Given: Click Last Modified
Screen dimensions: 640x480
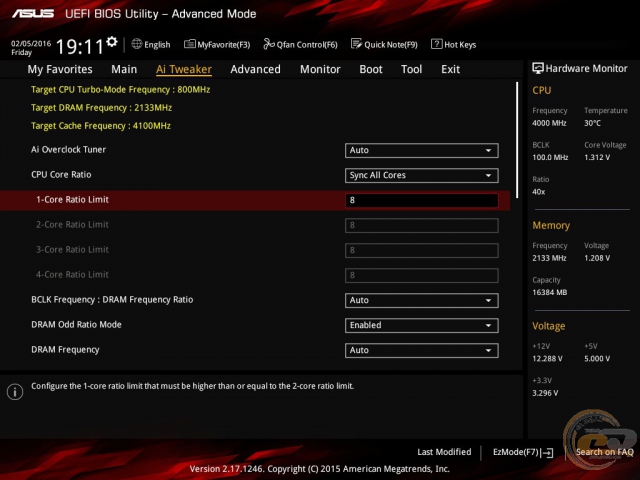Looking at the screenshot, I should (444, 452).
